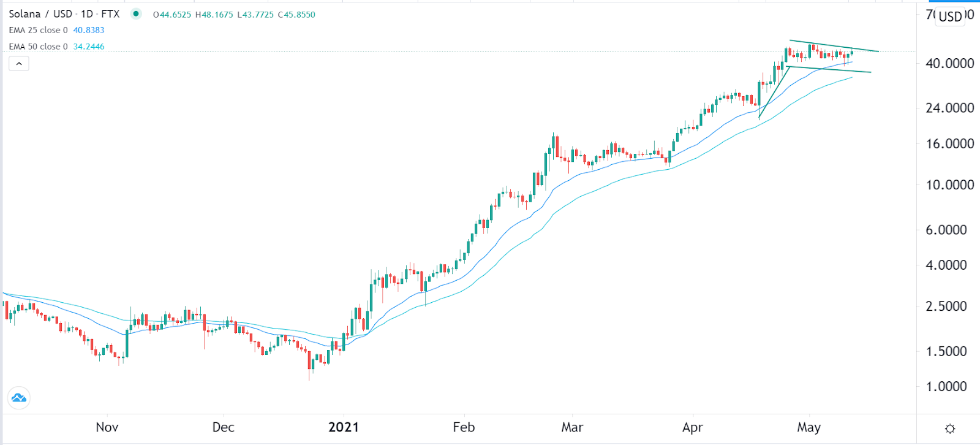Screen dimensions: 980x445
Task: Select the EMA 25 close 0 indicator label
Action: 38,30
